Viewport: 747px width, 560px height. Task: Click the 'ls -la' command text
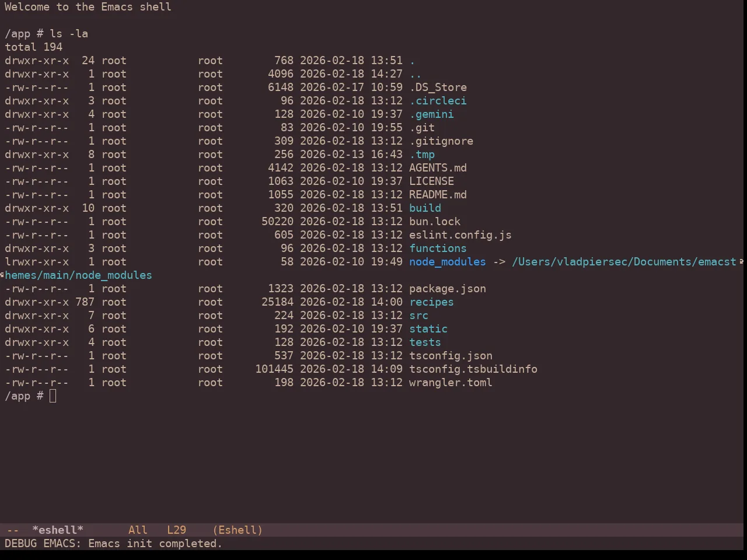pos(69,34)
